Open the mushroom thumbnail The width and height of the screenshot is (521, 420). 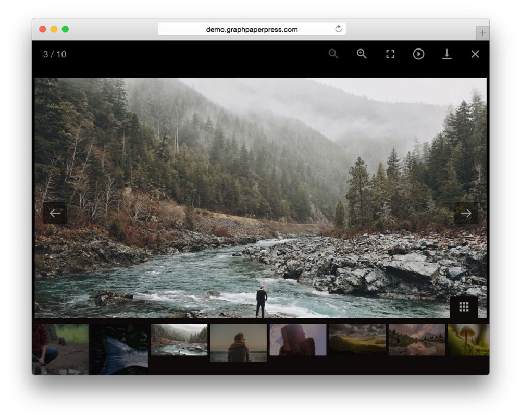click(468, 339)
